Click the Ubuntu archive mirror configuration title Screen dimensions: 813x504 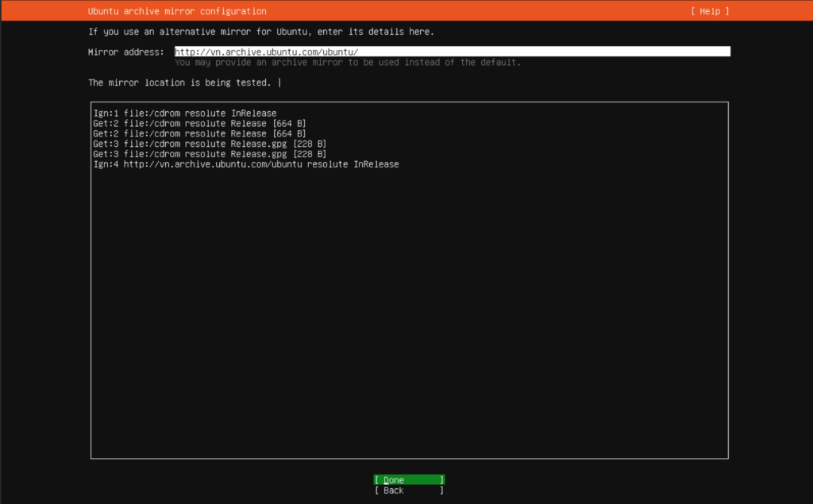pyautogui.click(x=177, y=11)
